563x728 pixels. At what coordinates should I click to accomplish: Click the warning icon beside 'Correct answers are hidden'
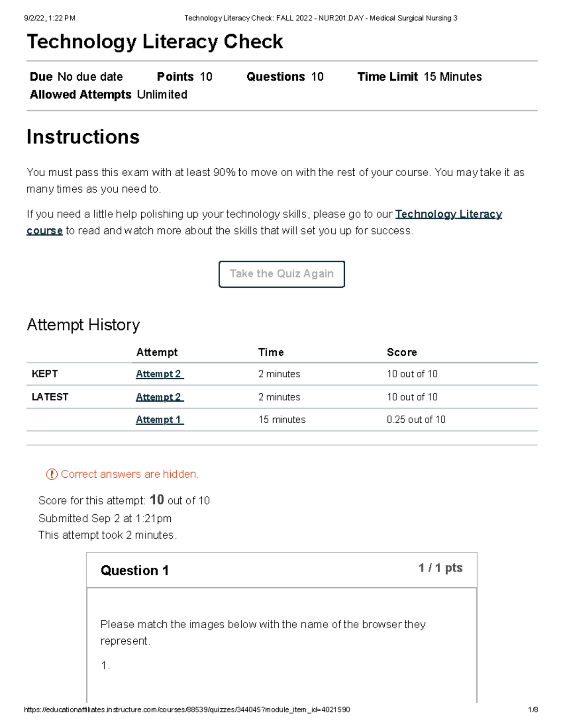tap(50, 474)
